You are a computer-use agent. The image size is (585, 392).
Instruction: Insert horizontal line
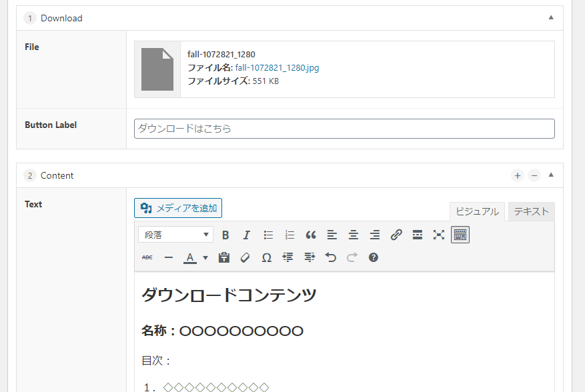coord(169,257)
